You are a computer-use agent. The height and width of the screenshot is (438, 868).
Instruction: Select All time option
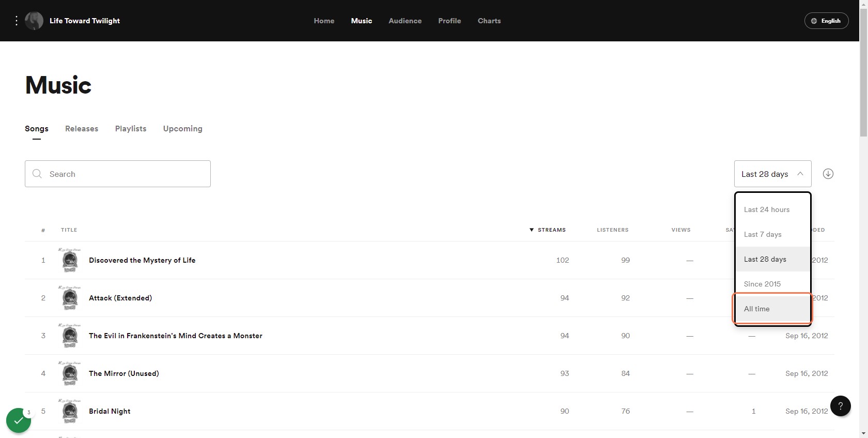click(x=773, y=309)
